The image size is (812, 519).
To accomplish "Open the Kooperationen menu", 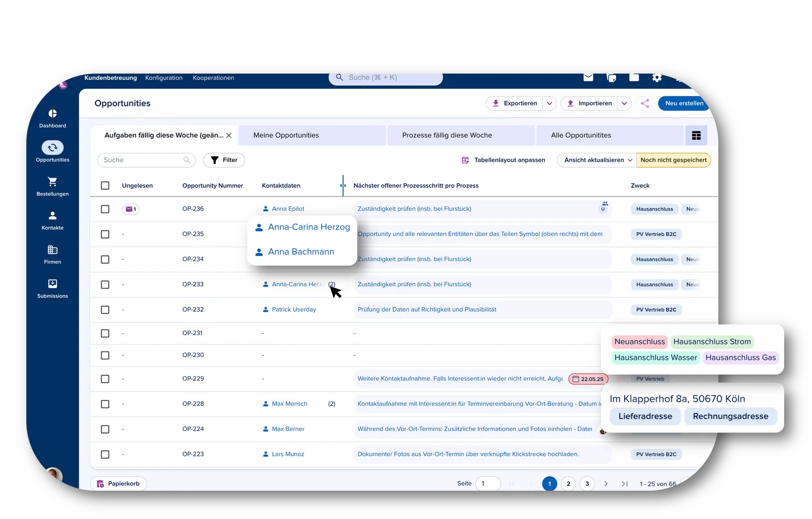I will (x=213, y=78).
